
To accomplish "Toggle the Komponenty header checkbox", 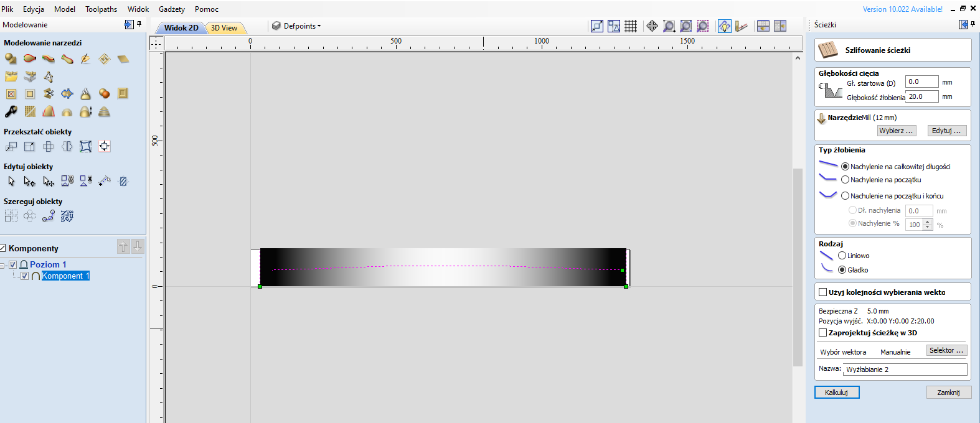I will tap(2, 248).
